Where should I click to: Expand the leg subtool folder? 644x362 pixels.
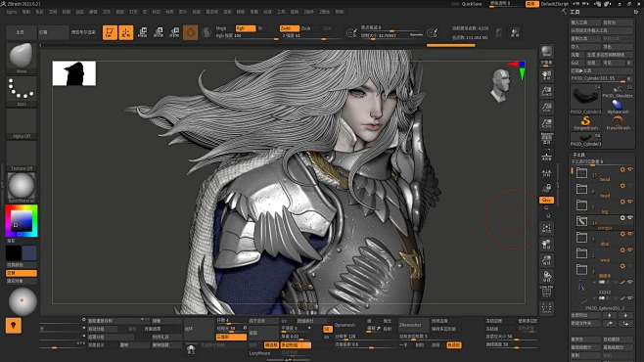pos(581,205)
